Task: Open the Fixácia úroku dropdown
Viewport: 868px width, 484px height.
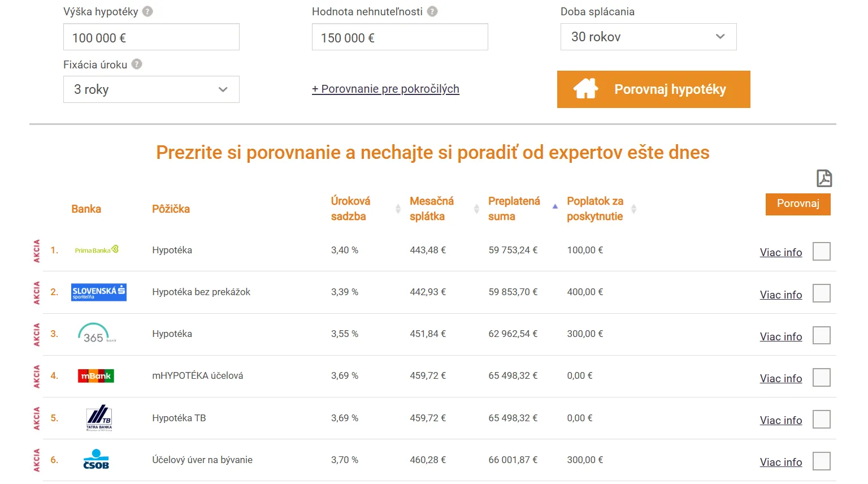Action: point(151,89)
